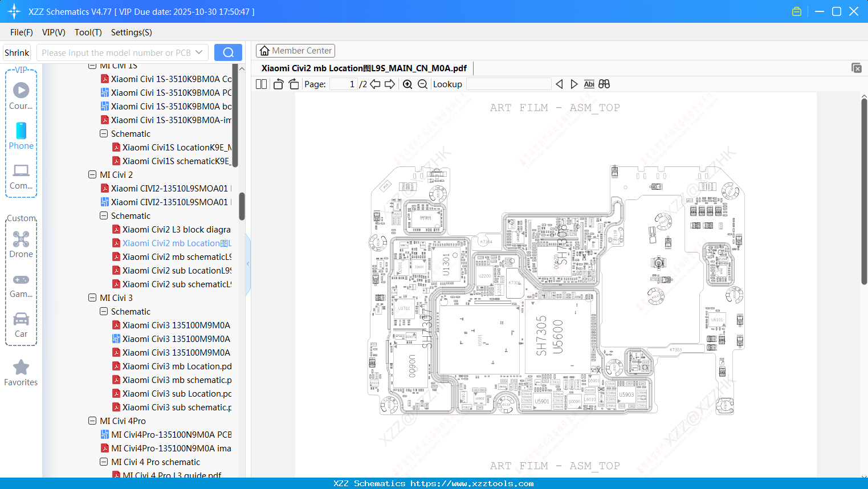Zoom in on the PDF schematic
The height and width of the screenshot is (489, 868).
[x=407, y=84]
